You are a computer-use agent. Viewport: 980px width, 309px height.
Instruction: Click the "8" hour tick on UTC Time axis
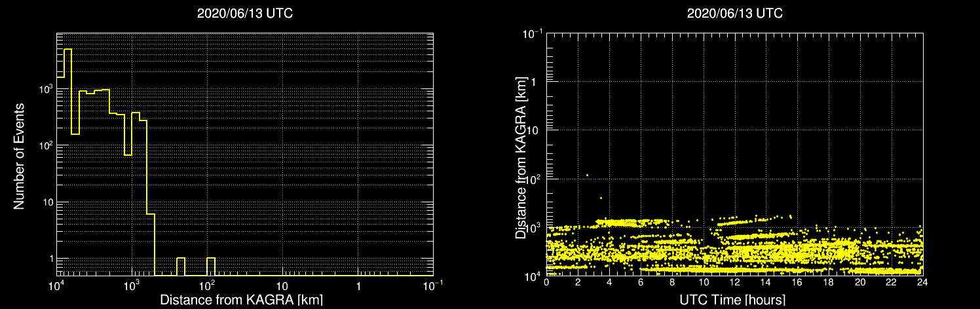[672, 282]
